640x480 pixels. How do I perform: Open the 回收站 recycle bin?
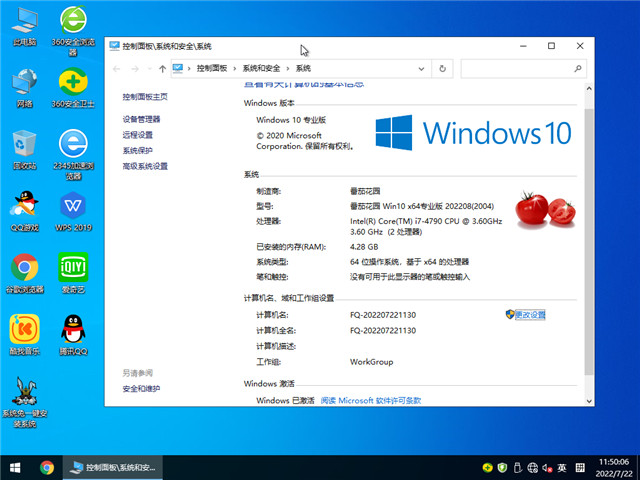click(24, 150)
